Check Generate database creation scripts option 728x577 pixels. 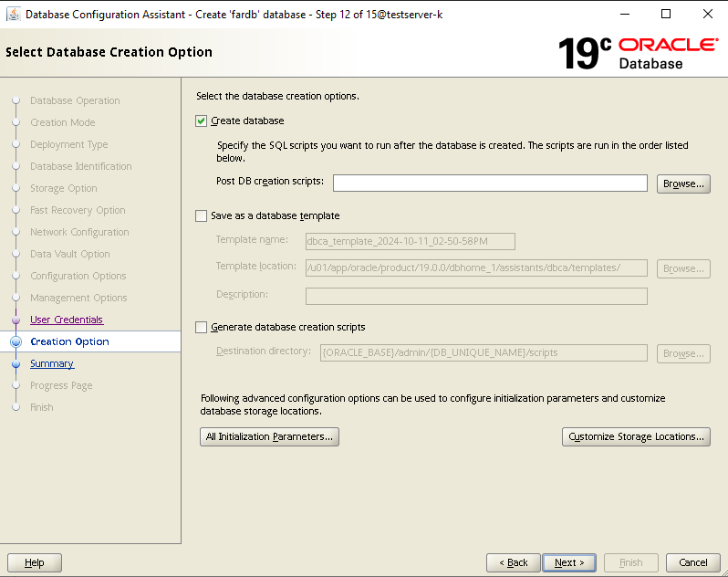[x=201, y=328]
